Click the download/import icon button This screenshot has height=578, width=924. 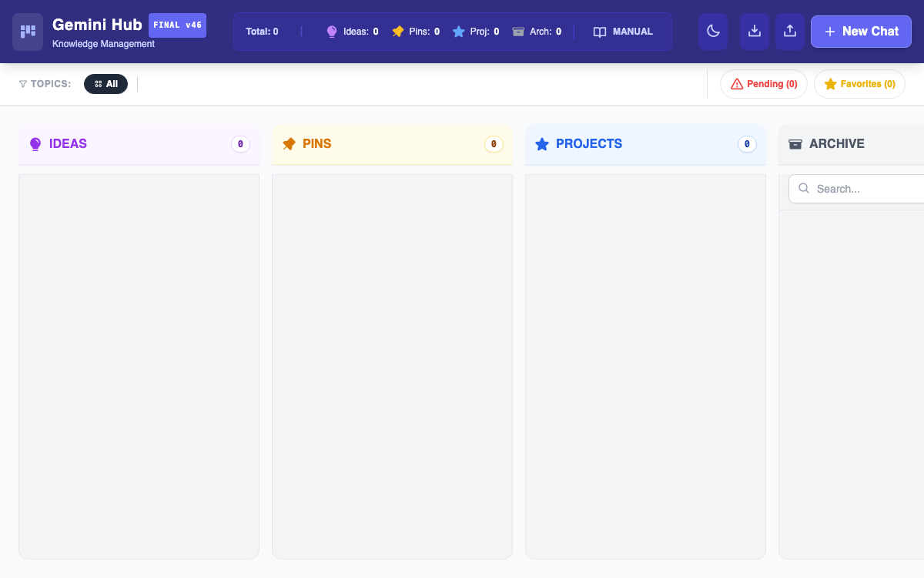(x=755, y=32)
